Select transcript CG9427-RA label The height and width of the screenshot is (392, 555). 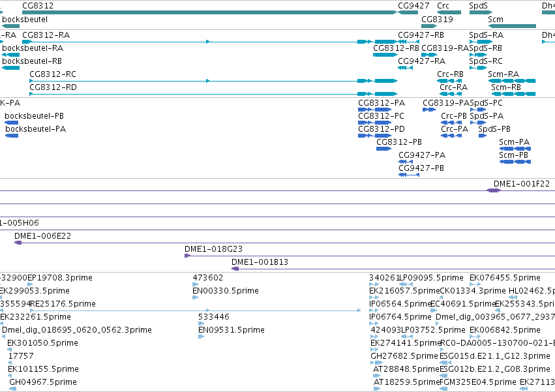pyautogui.click(x=421, y=61)
